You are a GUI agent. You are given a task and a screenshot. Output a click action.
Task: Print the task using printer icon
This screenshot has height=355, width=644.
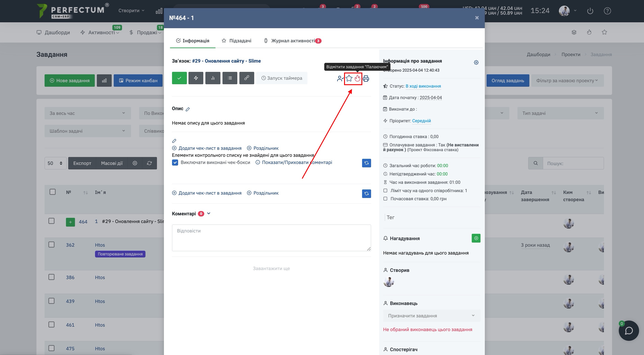[366, 78]
